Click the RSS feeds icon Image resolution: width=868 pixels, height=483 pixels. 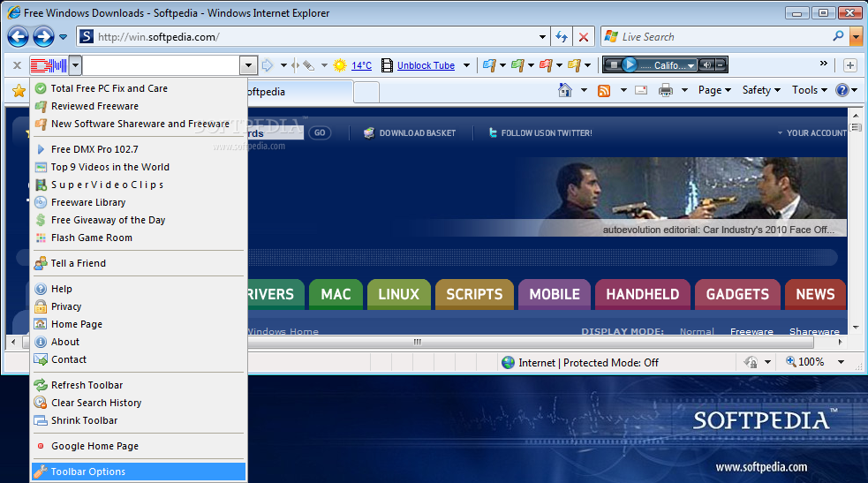tap(604, 90)
